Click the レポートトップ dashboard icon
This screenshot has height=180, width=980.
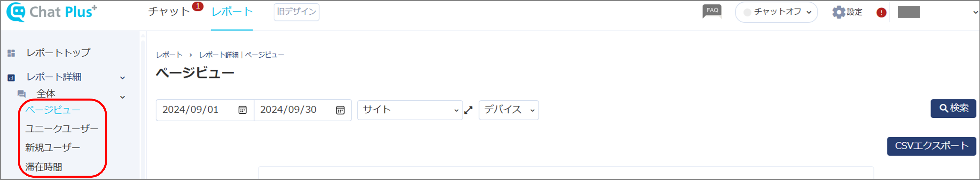pos(11,53)
